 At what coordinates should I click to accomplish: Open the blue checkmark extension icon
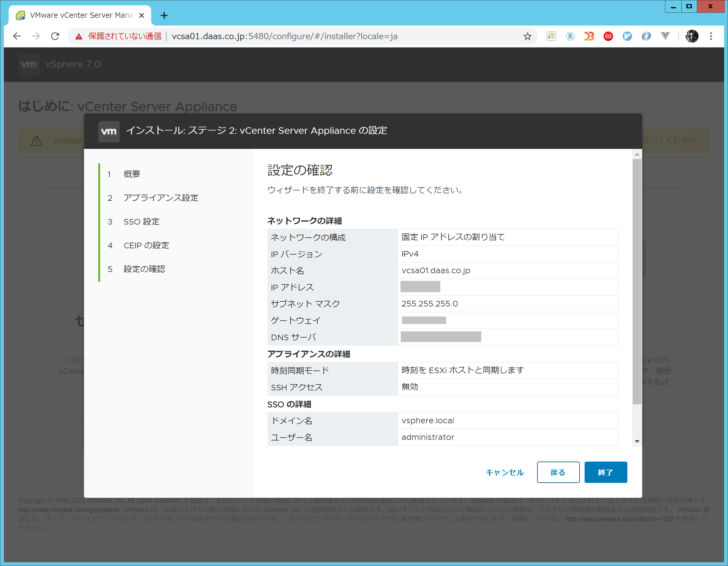[x=627, y=36]
